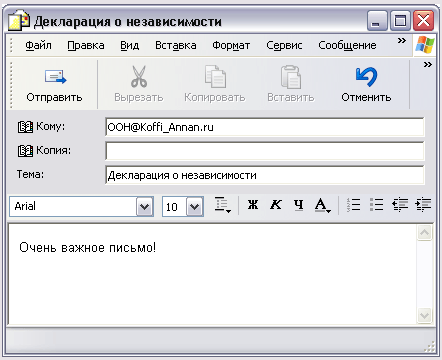
Task: Open the Сервис menu
Action: (x=284, y=45)
